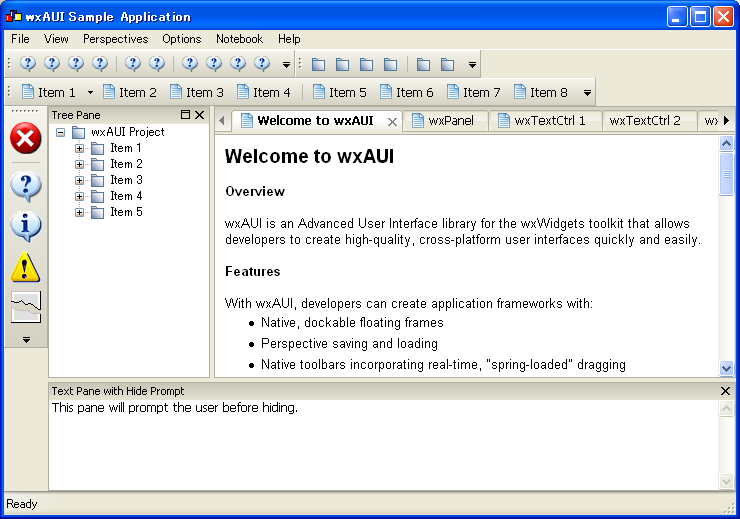Click the 'Text Pane with Hide Prompt' caption
The image size is (740, 519).
click(118, 391)
